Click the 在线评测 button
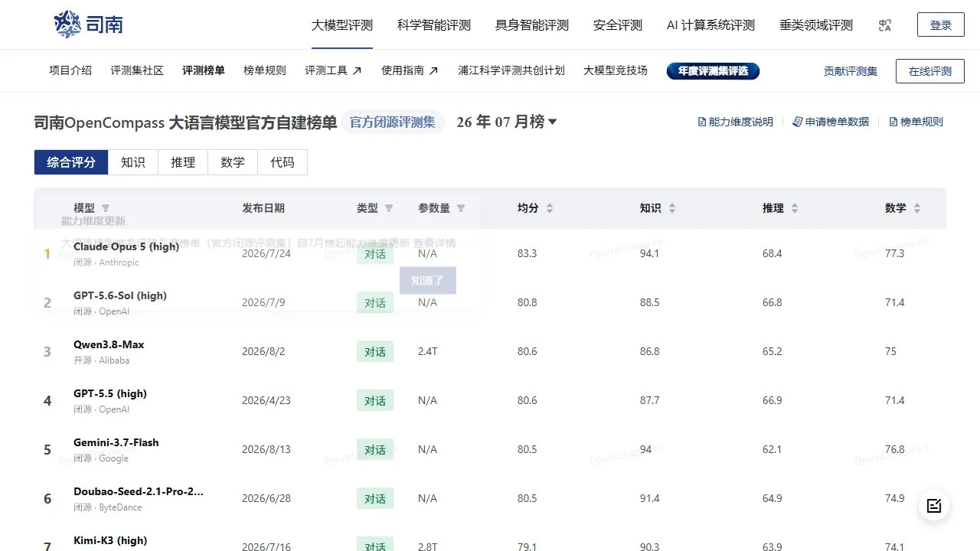 click(930, 71)
